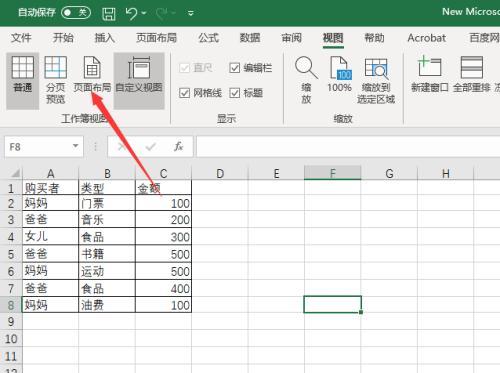Viewport: 500px width, 373px height.
Task: Open 自定义视图 custom views
Action: 139,80
